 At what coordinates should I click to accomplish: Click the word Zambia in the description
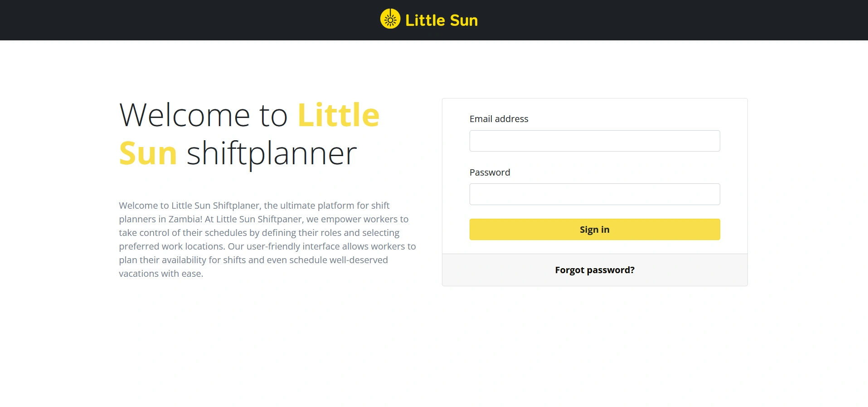tap(184, 219)
